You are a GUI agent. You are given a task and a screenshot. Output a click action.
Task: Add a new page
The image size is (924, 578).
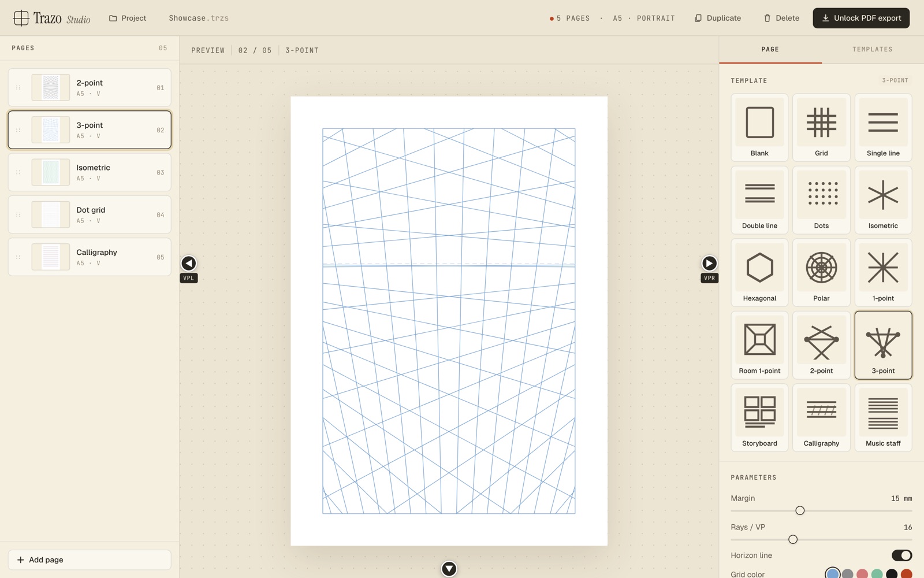tap(90, 560)
